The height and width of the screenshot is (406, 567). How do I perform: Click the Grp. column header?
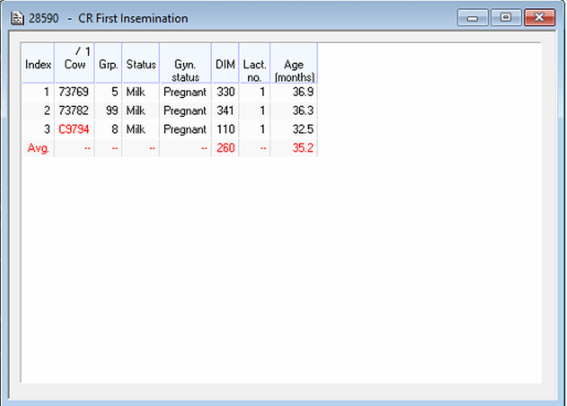click(x=108, y=63)
